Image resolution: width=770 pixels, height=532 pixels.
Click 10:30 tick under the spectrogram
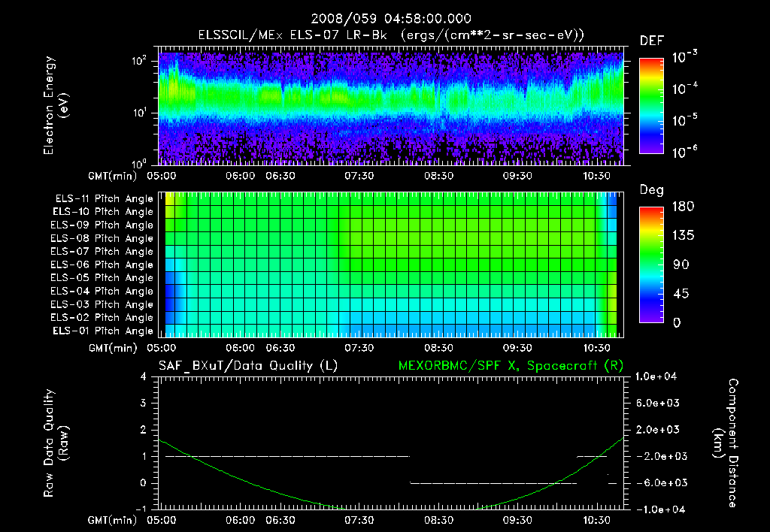coord(596,176)
